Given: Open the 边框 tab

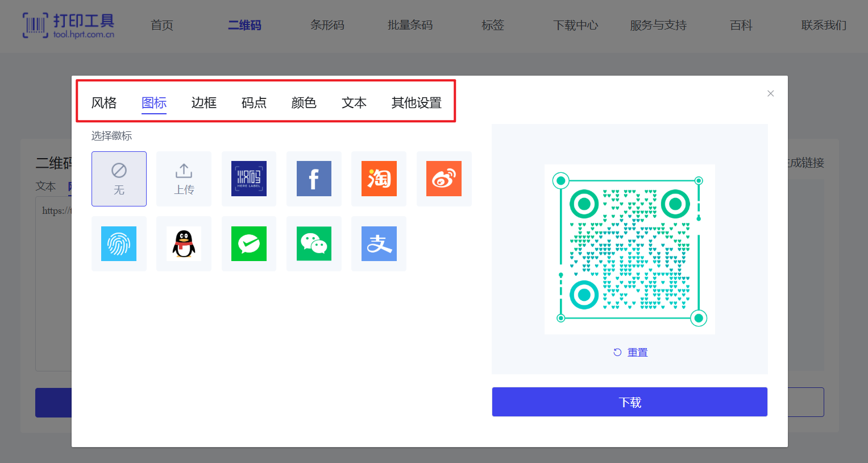Looking at the screenshot, I should 204,103.
